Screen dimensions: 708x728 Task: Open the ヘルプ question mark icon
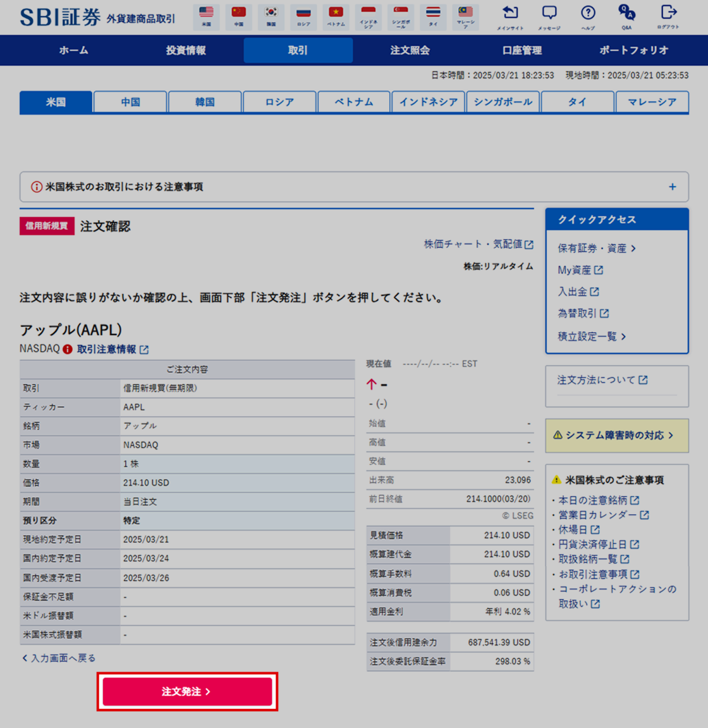tap(588, 13)
